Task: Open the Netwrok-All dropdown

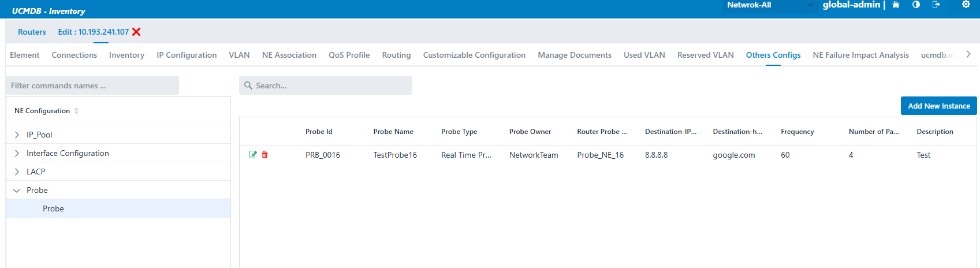Action: [769, 5]
